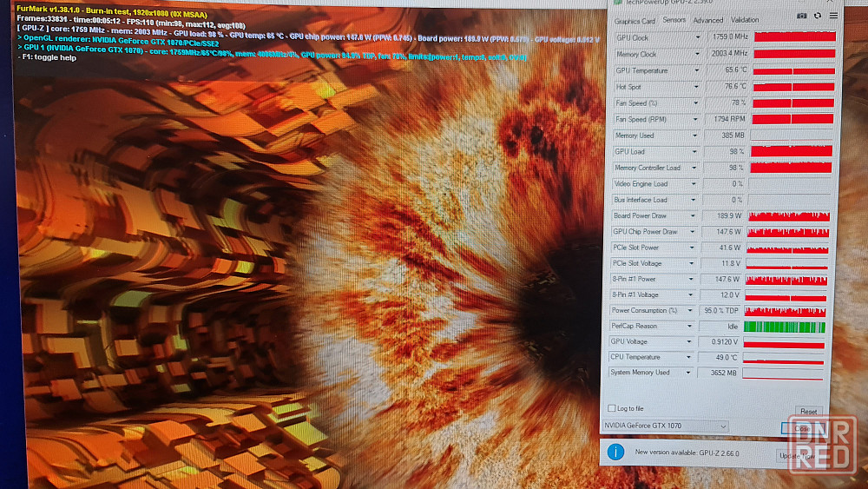The image size is (868, 489).
Task: Click the OpenGL renderer line in FurMark
Action: [x=118, y=41]
